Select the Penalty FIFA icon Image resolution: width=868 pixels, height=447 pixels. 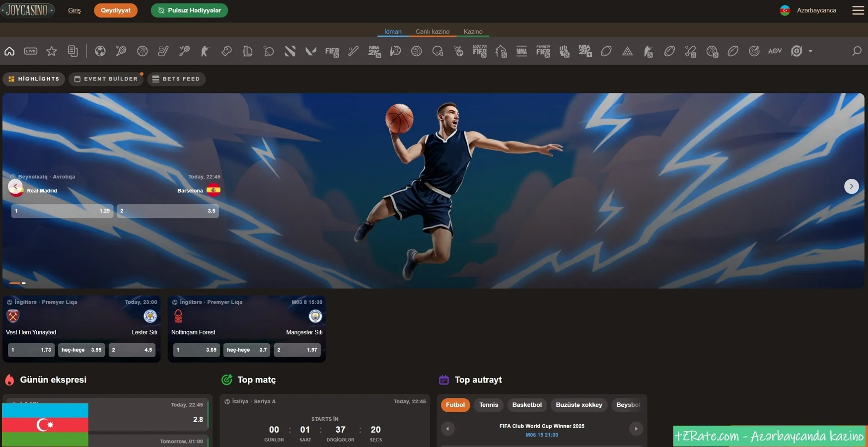[543, 51]
